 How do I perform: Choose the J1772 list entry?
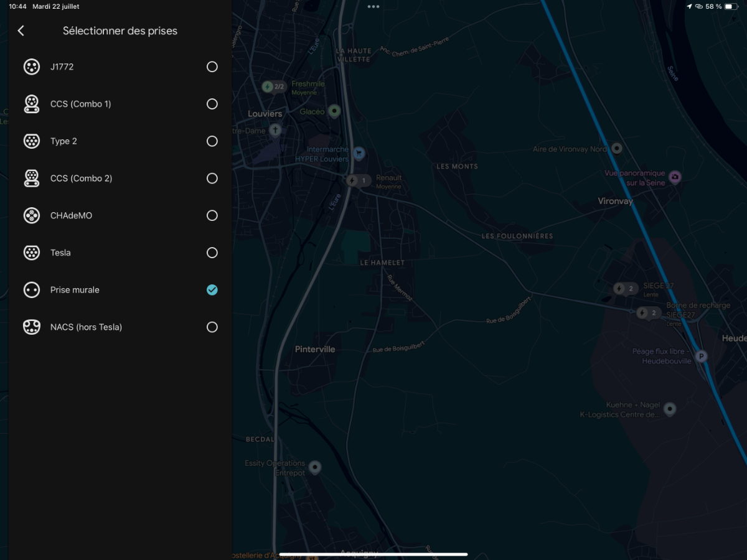pyautogui.click(x=120, y=67)
